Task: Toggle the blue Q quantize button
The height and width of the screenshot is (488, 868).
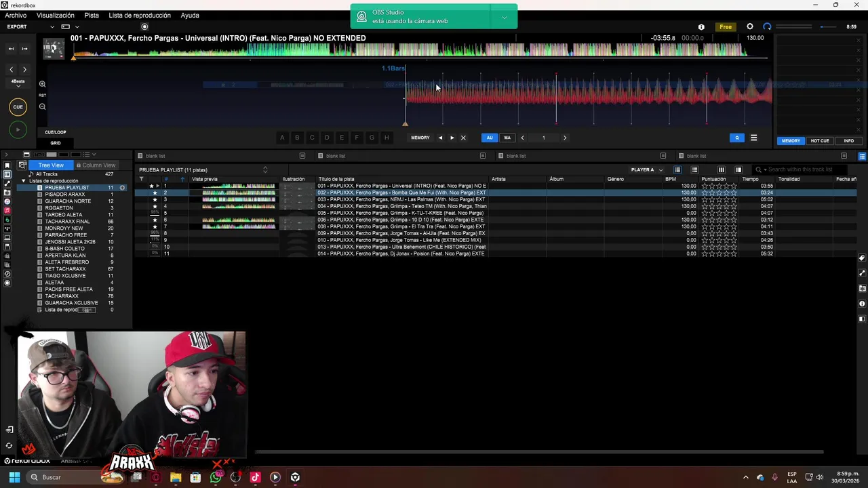Action: 737,138
